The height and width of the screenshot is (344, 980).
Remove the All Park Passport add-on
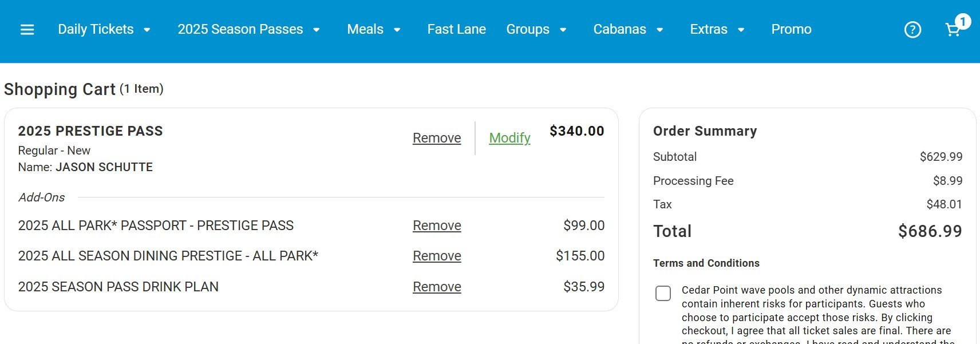(x=437, y=226)
